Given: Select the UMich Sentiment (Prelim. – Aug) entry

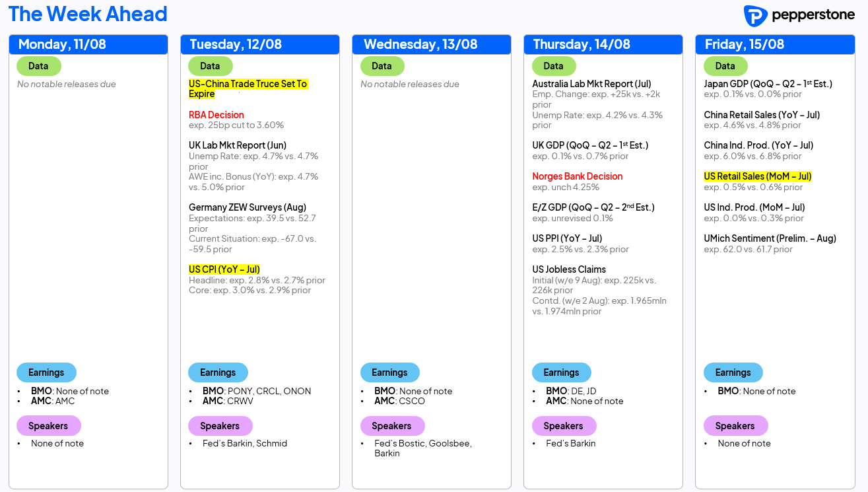Looking at the screenshot, I should point(770,238).
